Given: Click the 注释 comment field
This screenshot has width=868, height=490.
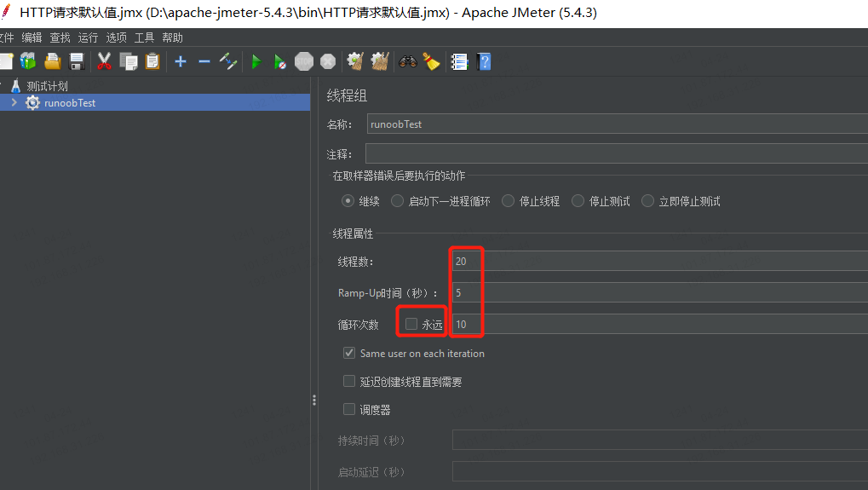Looking at the screenshot, I should (x=617, y=153).
